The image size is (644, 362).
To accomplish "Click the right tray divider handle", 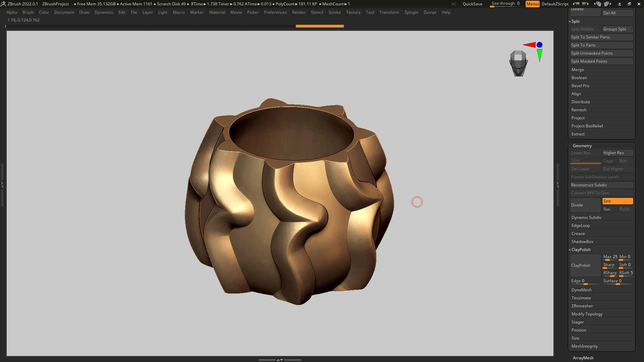I will 557,184.
